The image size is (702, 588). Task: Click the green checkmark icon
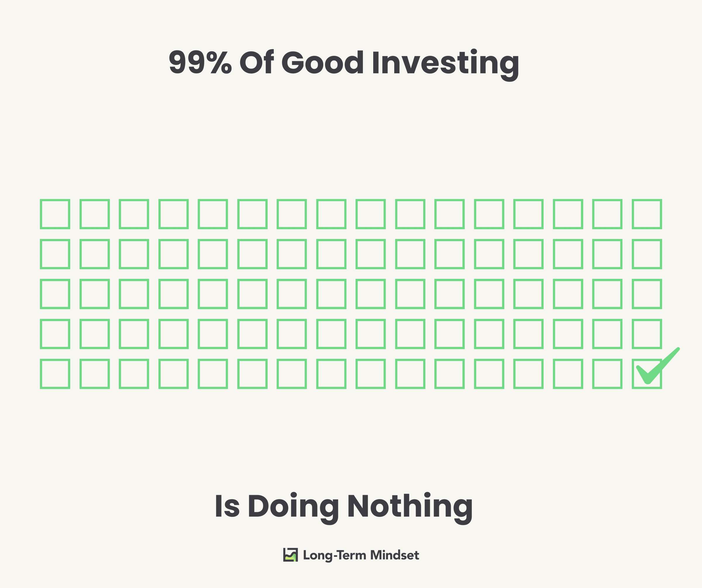(x=658, y=366)
